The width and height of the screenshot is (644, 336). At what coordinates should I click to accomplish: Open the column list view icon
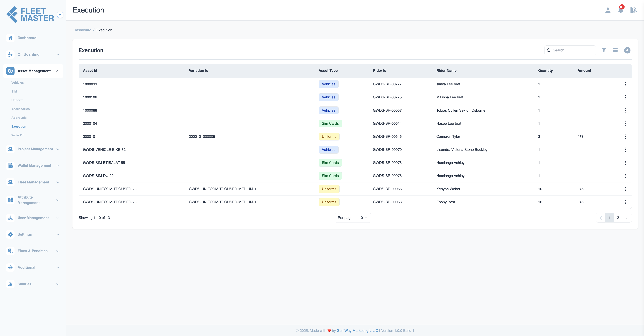click(615, 50)
